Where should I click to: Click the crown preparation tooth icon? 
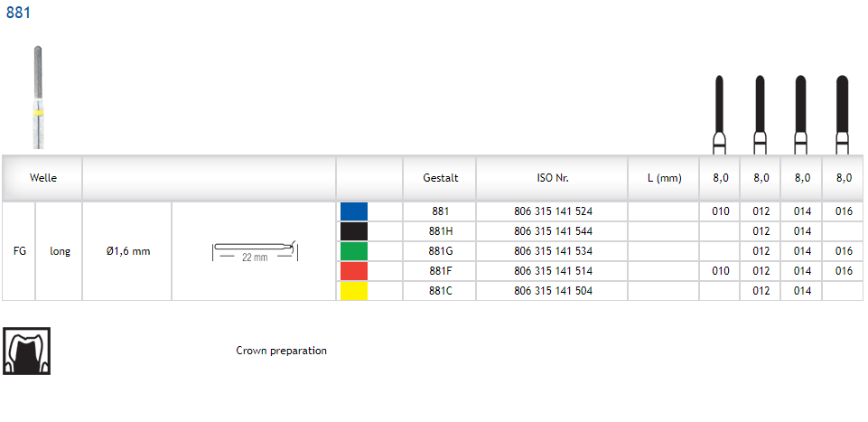pyautogui.click(x=27, y=351)
